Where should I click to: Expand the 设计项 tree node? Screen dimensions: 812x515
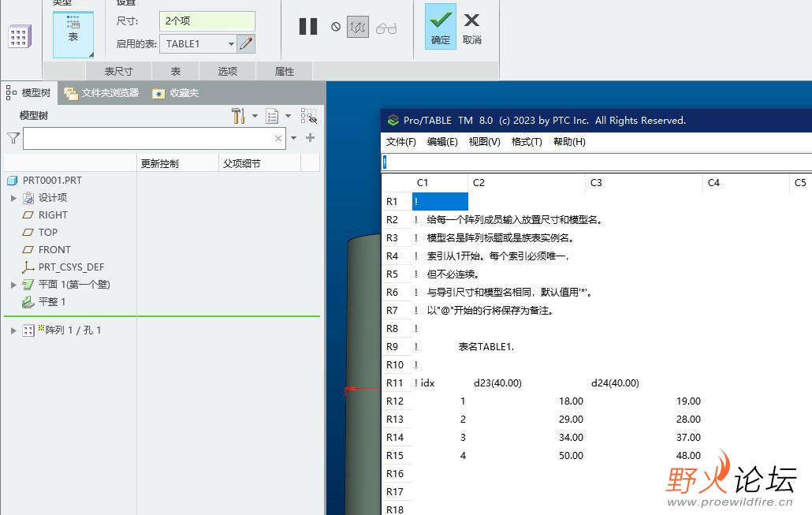tap(13, 198)
